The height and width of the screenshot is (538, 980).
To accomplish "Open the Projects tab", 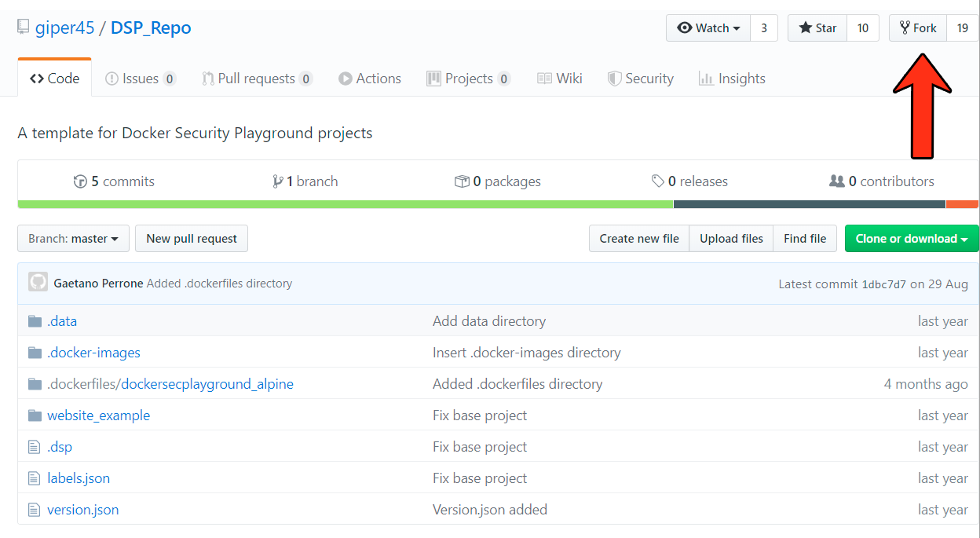I will (469, 79).
